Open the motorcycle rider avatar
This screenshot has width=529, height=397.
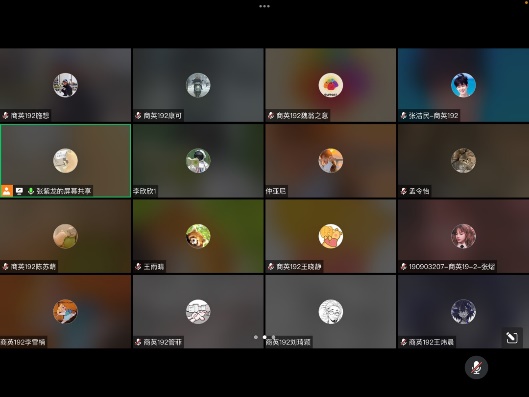198,85
